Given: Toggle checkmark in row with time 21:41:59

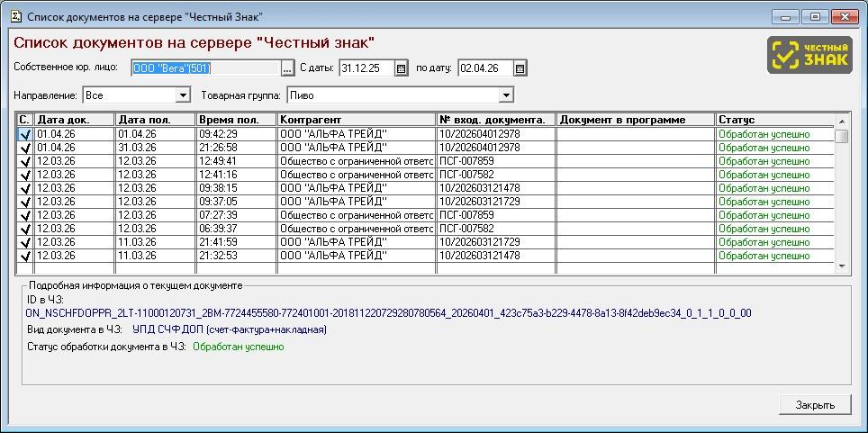Looking at the screenshot, I should [25, 242].
